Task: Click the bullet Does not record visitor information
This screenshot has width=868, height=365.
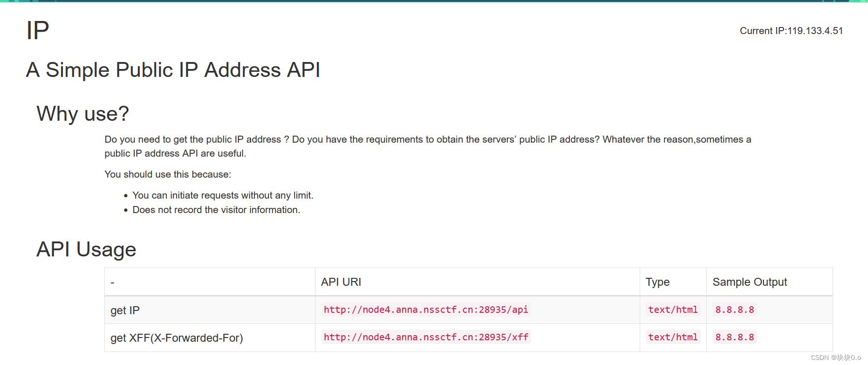Action: tap(216, 210)
